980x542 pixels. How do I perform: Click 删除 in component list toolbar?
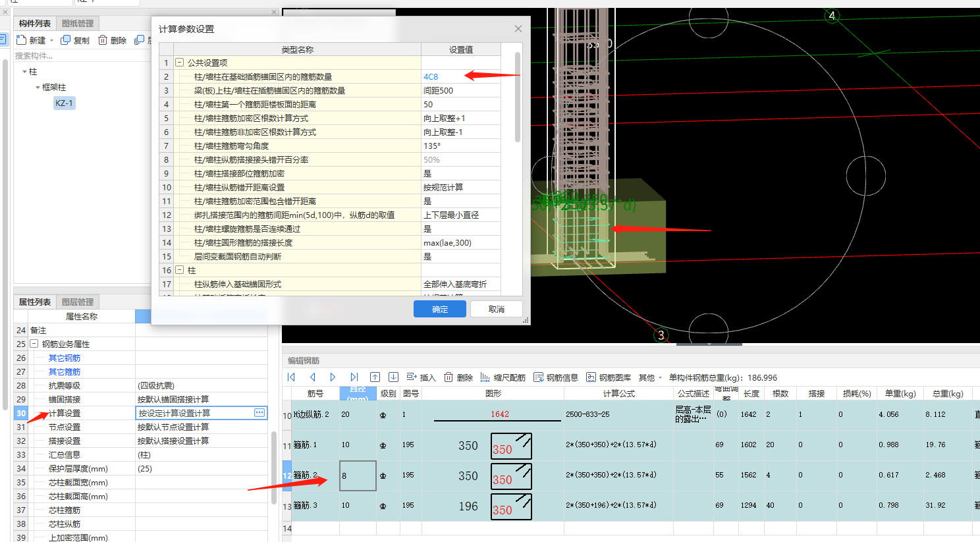coord(113,40)
